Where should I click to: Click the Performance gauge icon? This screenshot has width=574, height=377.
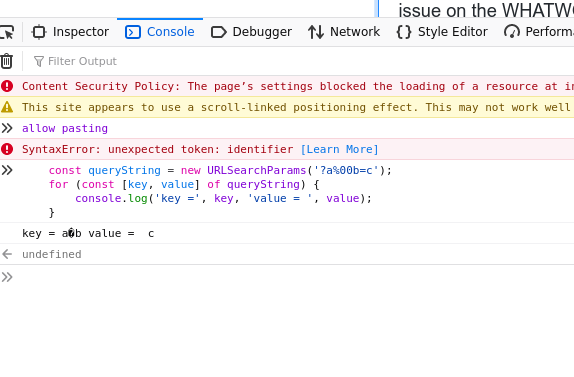click(511, 32)
